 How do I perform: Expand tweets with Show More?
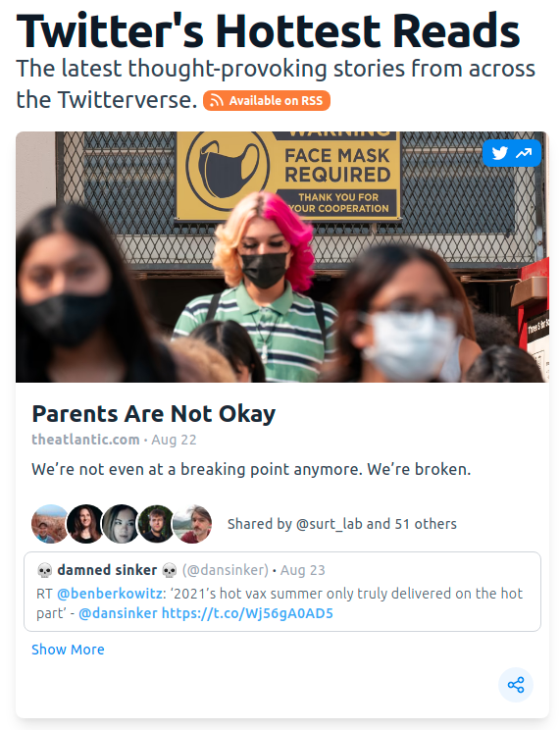(x=68, y=650)
